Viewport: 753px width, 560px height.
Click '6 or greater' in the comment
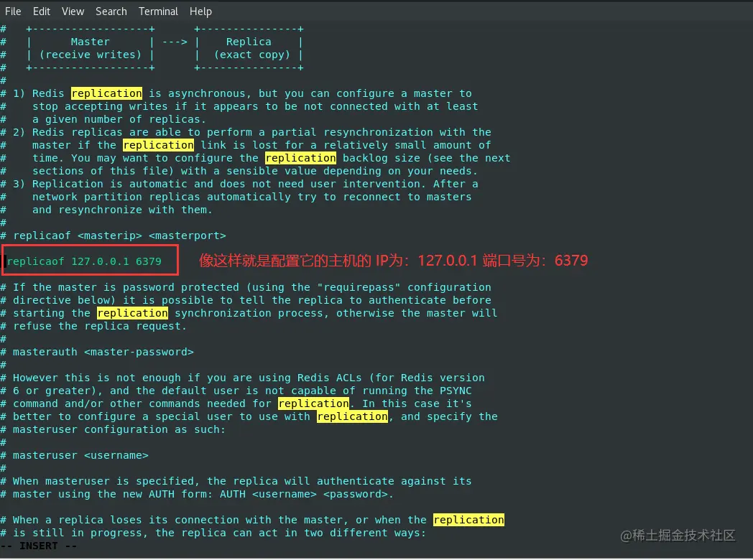click(x=52, y=391)
